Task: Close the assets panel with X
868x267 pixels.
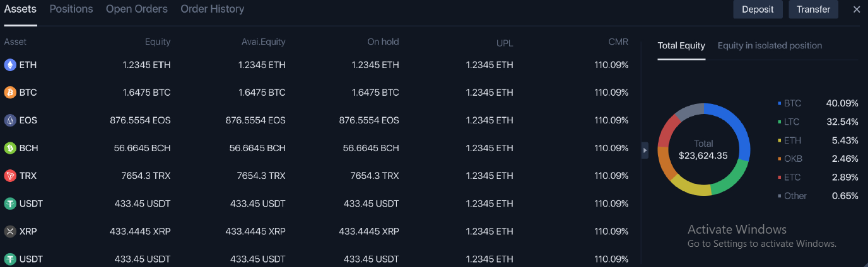Action: click(x=857, y=9)
